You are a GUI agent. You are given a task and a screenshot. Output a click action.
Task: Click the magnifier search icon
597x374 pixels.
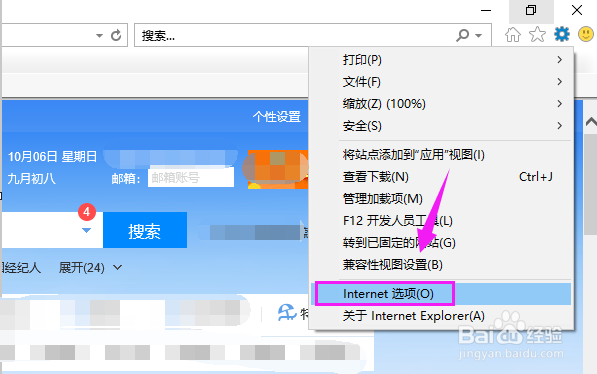point(462,35)
